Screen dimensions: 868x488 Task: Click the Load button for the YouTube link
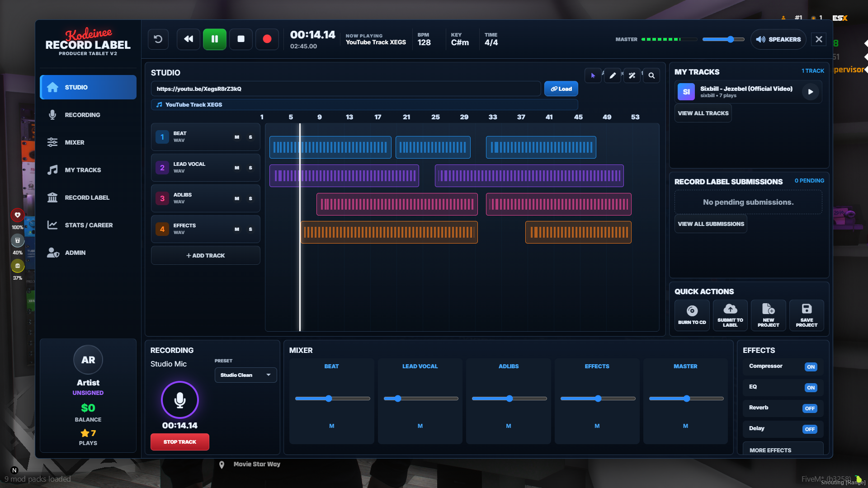(x=561, y=89)
